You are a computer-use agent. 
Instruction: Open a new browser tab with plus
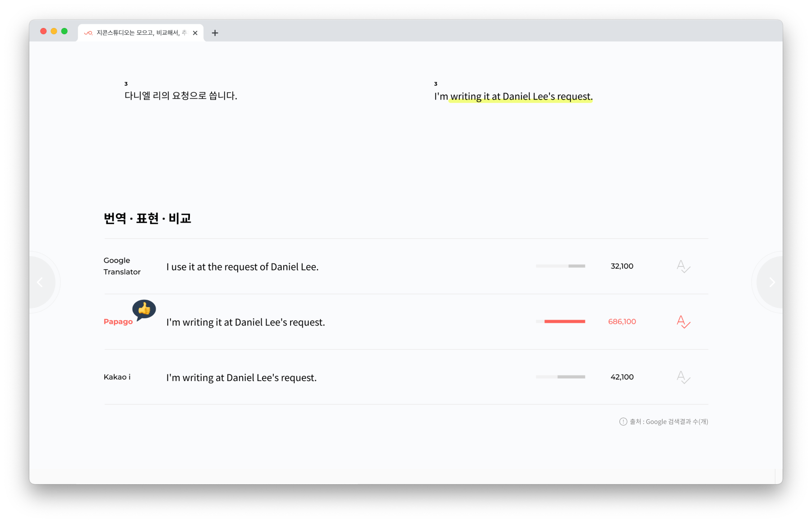[215, 33]
